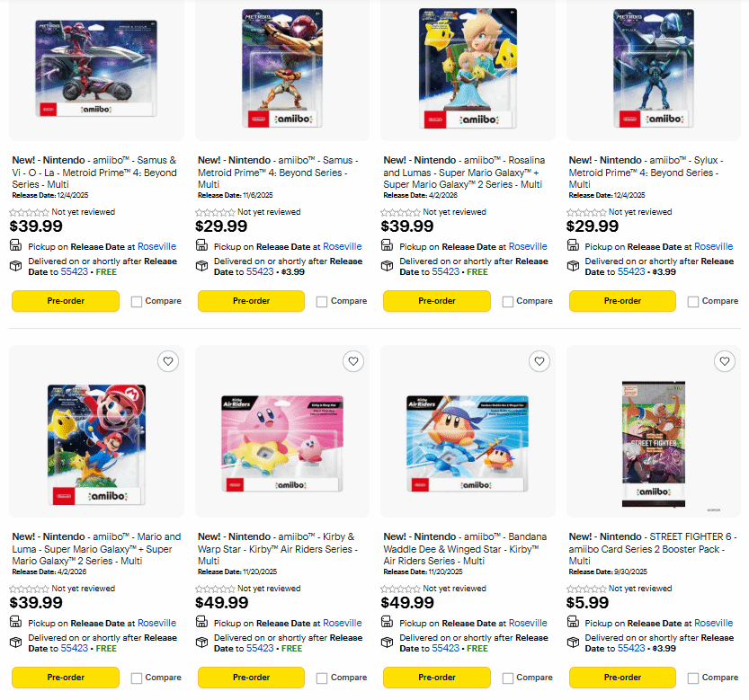Click star rating under Kirby & Warp Star
749x700 pixels.
pos(216,589)
